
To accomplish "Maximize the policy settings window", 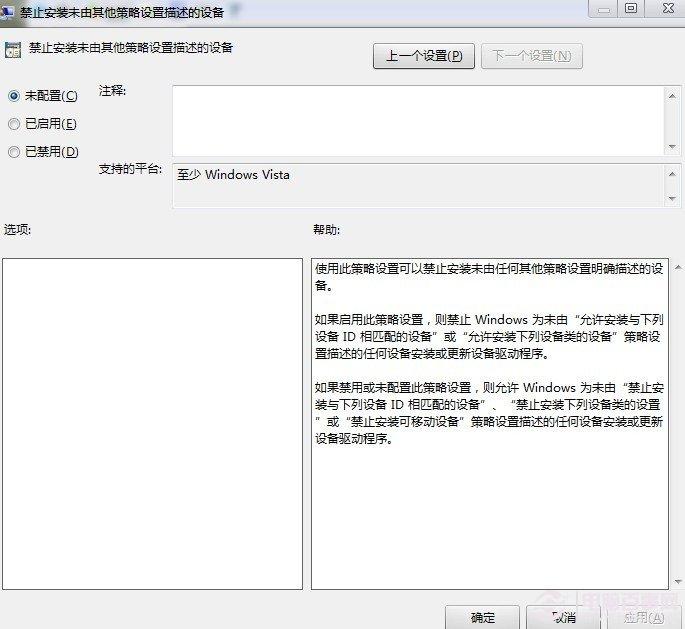I will (x=631, y=8).
